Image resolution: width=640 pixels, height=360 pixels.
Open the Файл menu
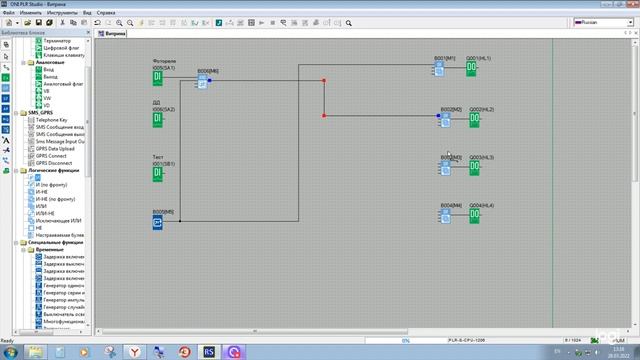pyautogui.click(x=9, y=13)
